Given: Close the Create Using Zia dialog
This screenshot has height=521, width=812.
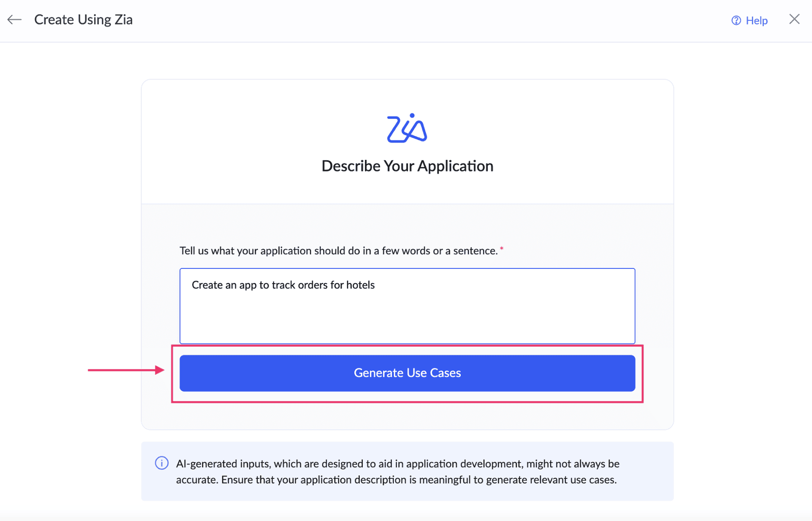Looking at the screenshot, I should [x=794, y=19].
